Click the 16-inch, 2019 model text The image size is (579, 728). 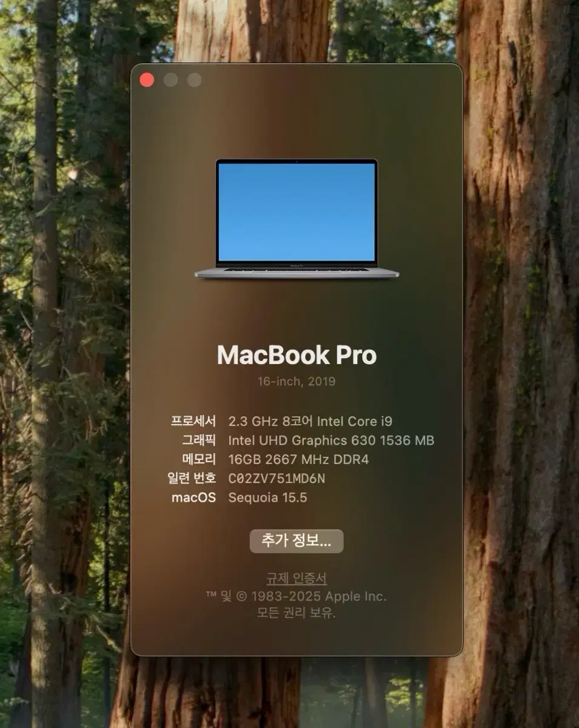[x=296, y=382]
